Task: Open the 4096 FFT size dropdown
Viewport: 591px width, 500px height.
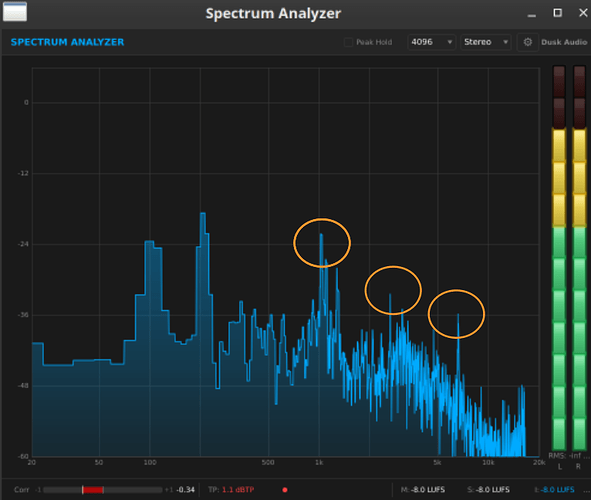Action: [432, 42]
